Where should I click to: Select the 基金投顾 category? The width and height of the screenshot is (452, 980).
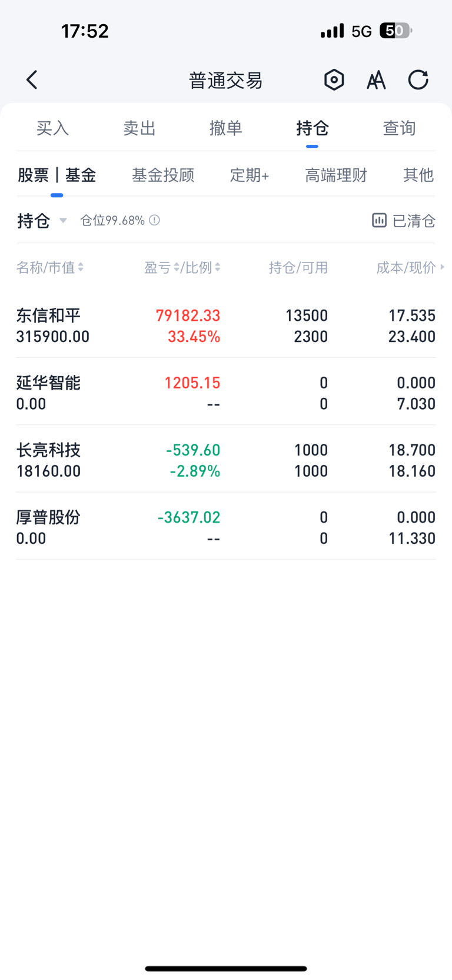click(163, 175)
